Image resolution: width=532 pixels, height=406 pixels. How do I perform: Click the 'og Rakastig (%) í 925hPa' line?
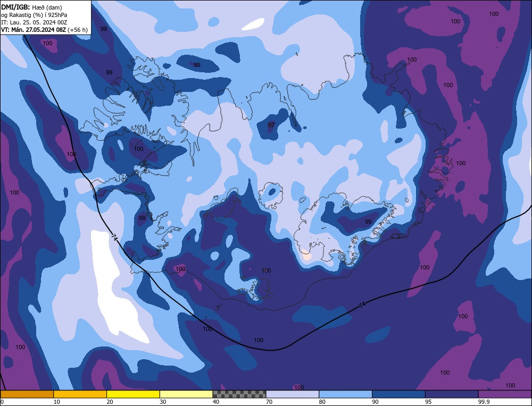point(34,15)
